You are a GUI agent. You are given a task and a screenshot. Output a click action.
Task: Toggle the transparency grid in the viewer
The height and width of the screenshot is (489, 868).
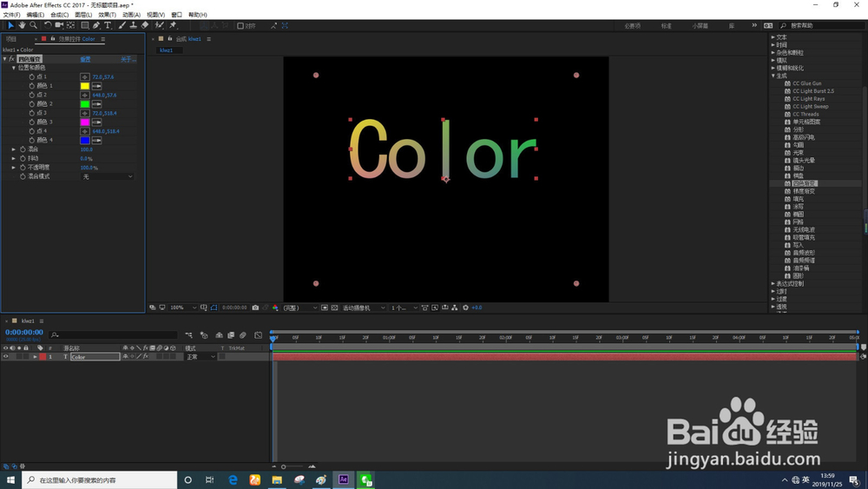coord(334,307)
